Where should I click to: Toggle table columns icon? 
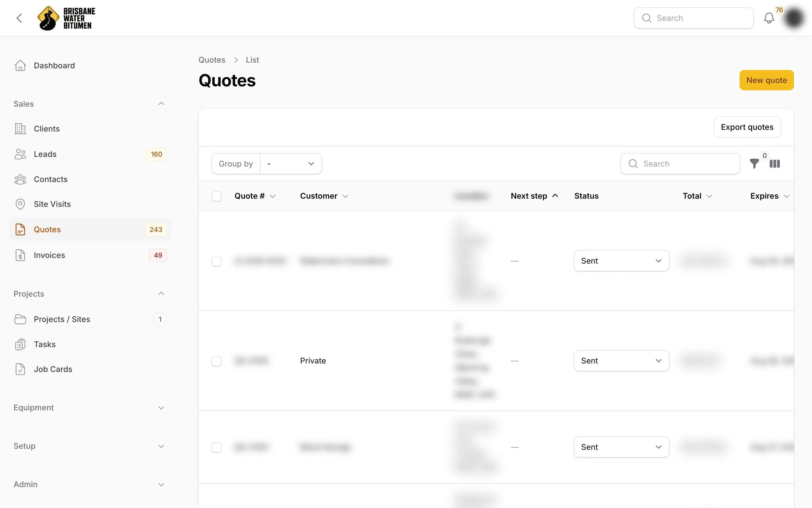click(775, 164)
